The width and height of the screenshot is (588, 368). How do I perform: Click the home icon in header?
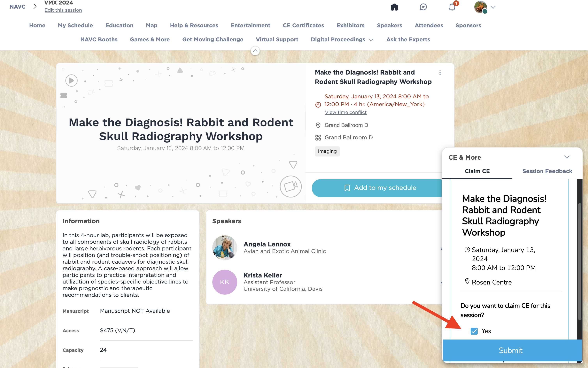394,7
